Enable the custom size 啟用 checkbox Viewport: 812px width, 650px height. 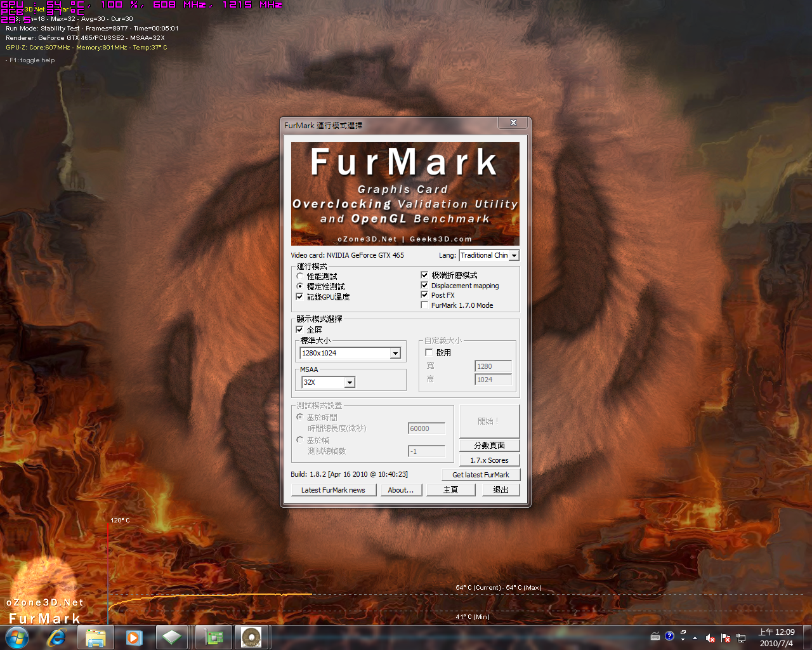(429, 352)
